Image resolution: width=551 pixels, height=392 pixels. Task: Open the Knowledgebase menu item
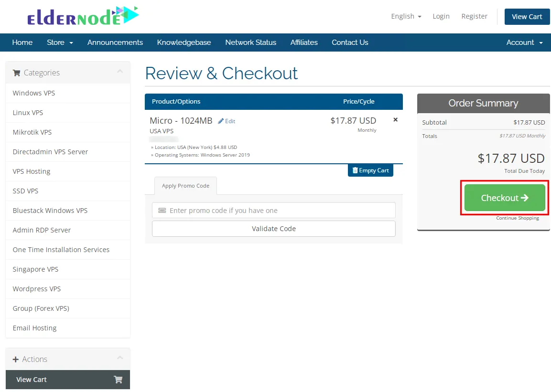point(184,42)
